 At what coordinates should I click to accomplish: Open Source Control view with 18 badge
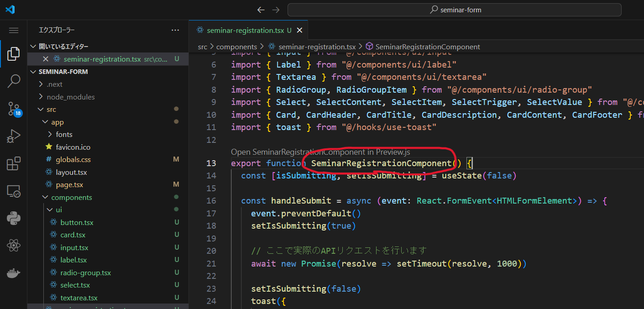[14, 109]
